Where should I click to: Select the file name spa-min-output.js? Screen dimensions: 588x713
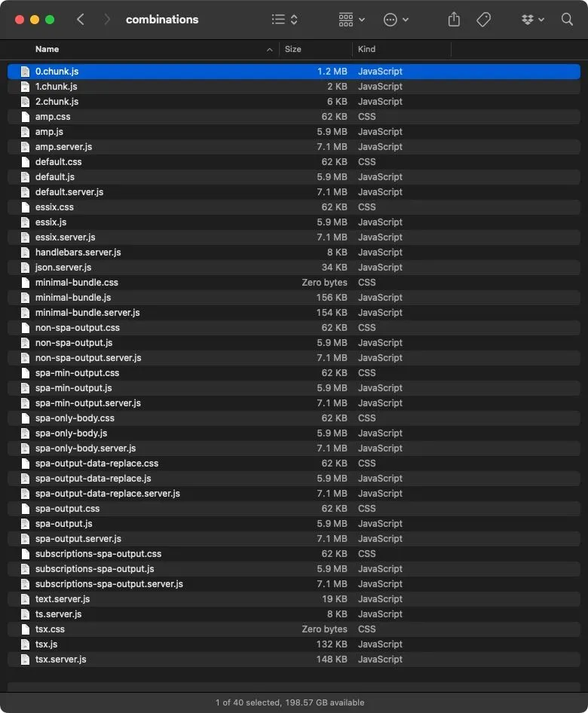pyautogui.click(x=74, y=388)
